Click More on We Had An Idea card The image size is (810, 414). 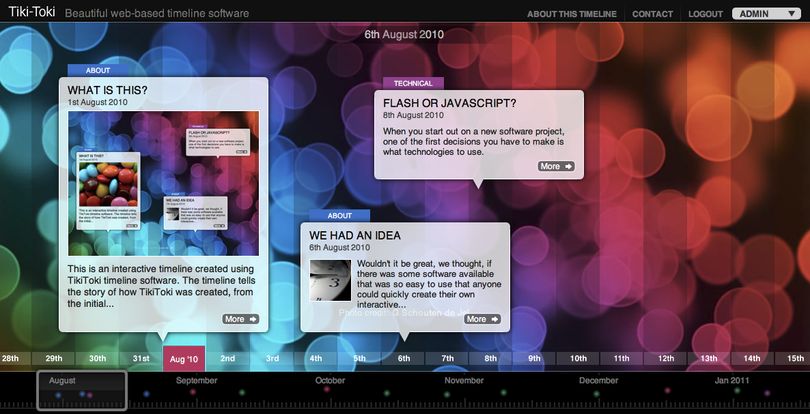[x=482, y=319]
